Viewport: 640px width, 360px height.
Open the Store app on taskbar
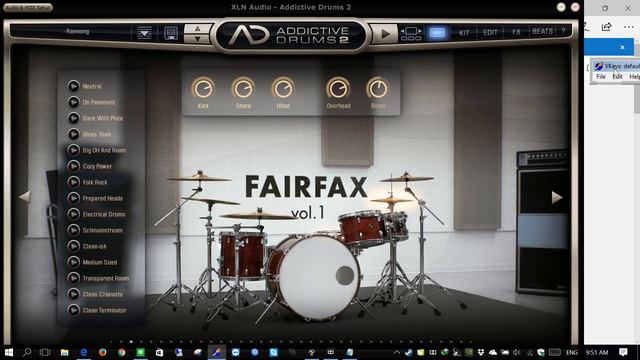[x=160, y=352]
